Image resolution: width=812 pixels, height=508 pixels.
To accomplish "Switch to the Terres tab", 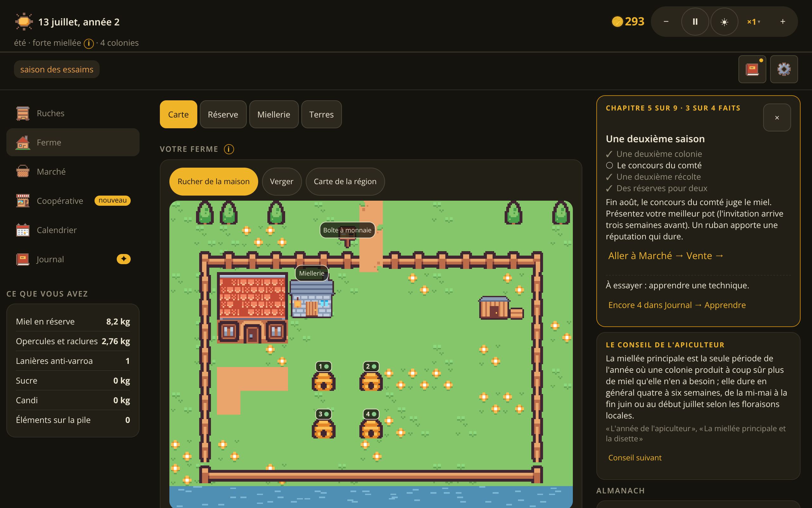I will tap(321, 114).
